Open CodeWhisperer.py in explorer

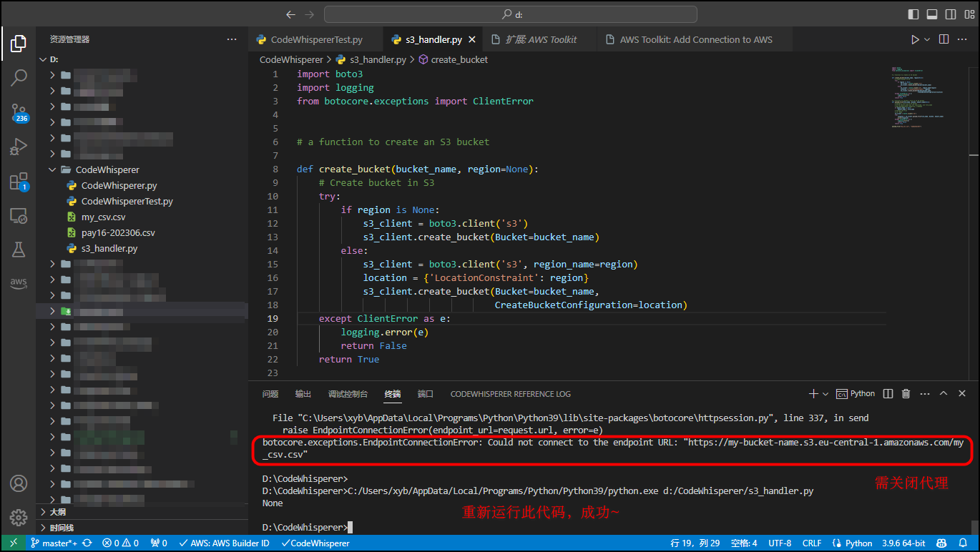pos(119,185)
